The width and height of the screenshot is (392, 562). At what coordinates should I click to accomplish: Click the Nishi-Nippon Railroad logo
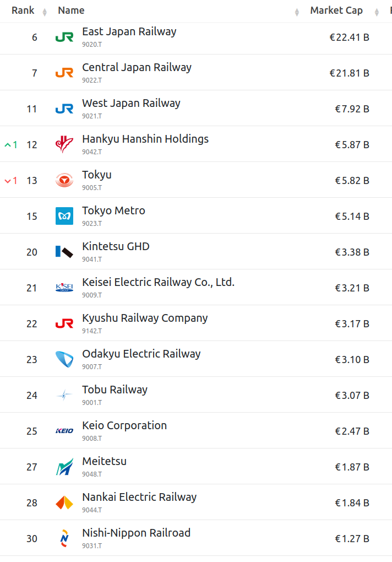pos(64,538)
